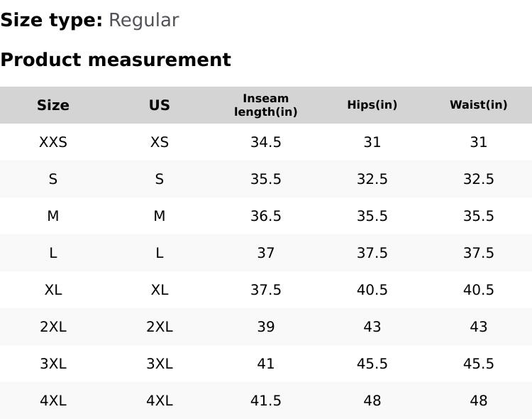
Task: Select the 45.5 value under Hips
Action: (x=372, y=364)
